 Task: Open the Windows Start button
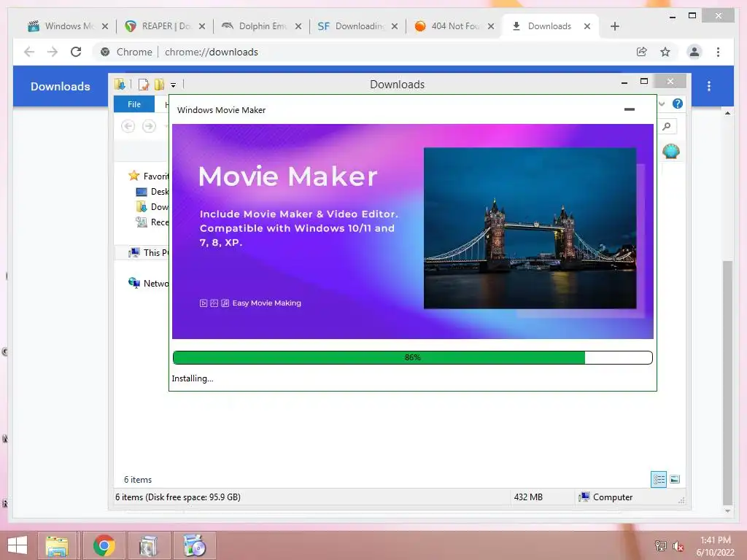tap(18, 545)
